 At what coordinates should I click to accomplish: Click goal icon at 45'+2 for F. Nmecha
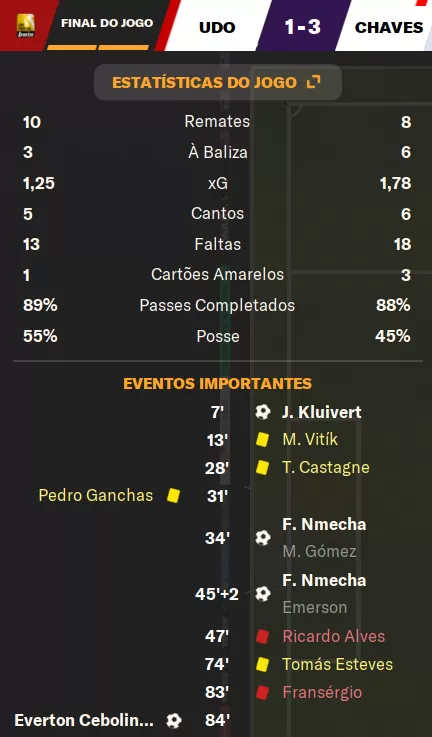(x=263, y=594)
